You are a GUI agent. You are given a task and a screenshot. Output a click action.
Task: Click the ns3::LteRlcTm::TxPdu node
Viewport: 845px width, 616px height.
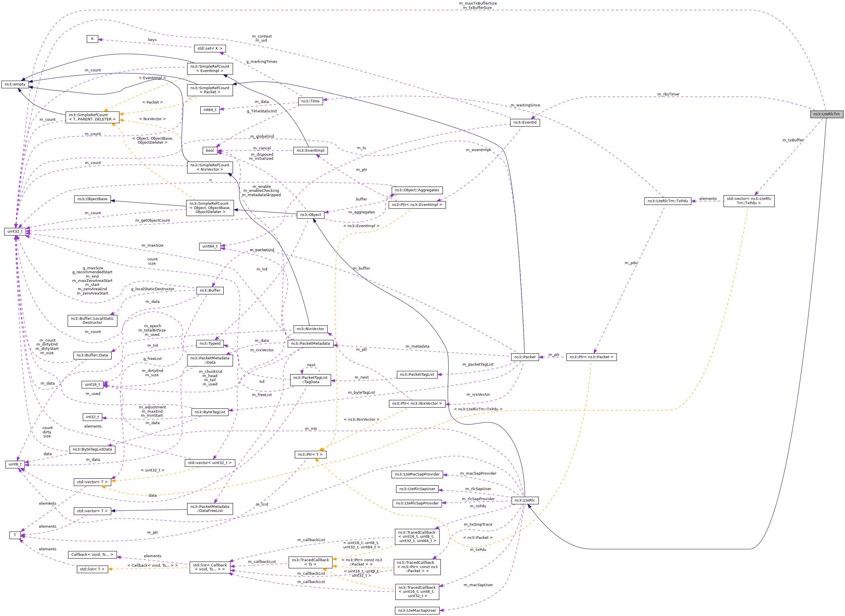pyautogui.click(x=668, y=201)
